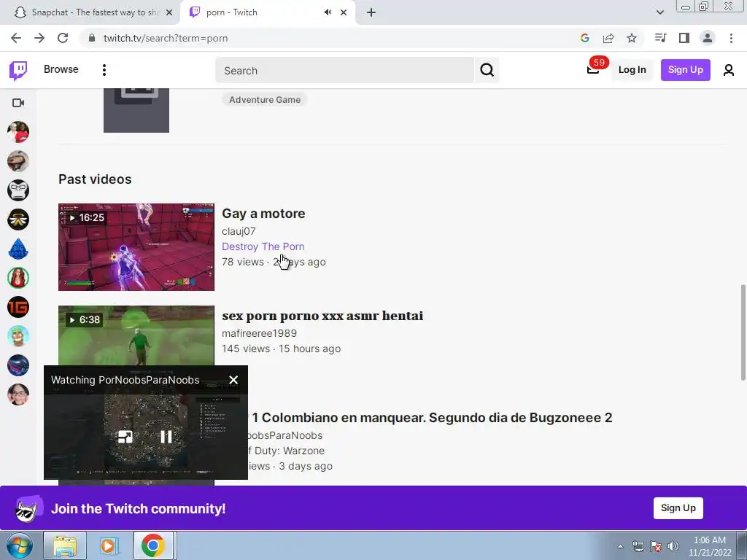This screenshot has height=560, width=747.
Task: Open the 1G logo channel avatar
Action: [18, 307]
